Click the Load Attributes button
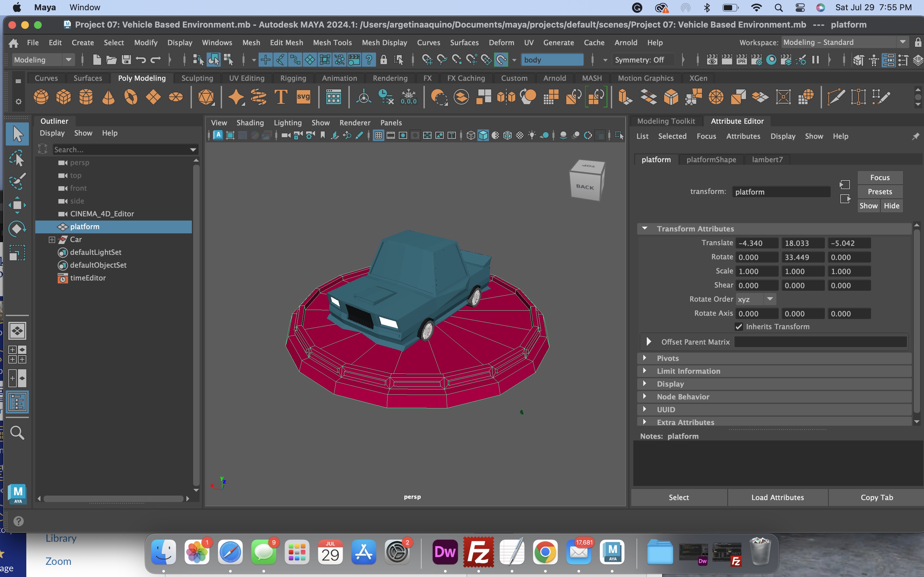The height and width of the screenshot is (577, 924). point(777,497)
